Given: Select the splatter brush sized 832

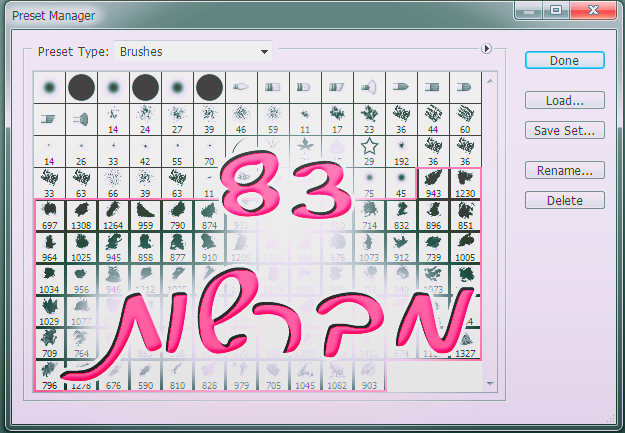Looking at the screenshot, I should (401, 216).
